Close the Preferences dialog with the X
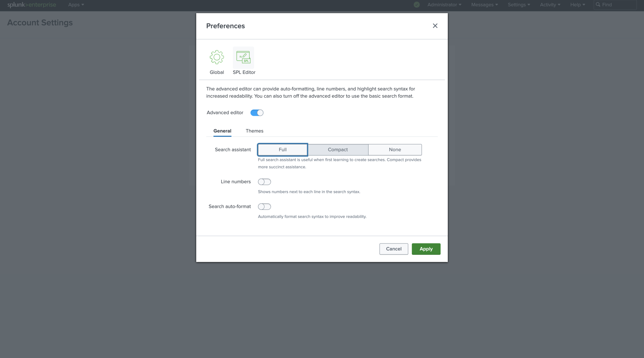 tap(435, 26)
